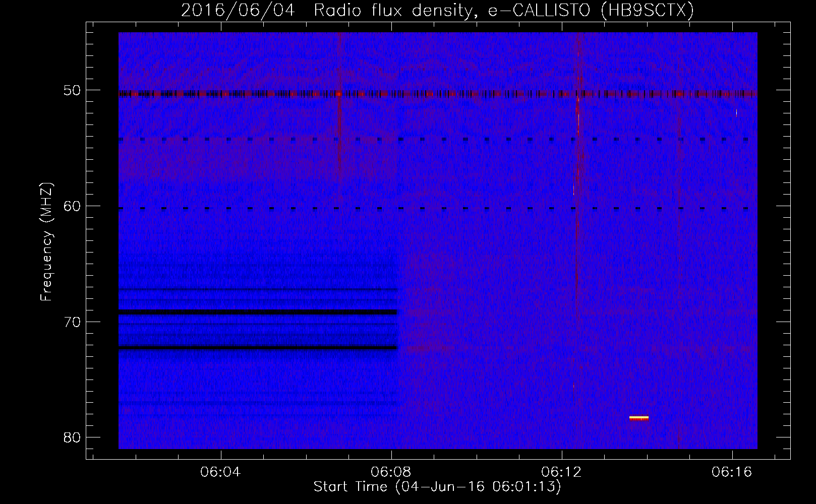This screenshot has width=816, height=504.
Task: Click the thick black band just above 70 MHz
Action: tap(258, 312)
